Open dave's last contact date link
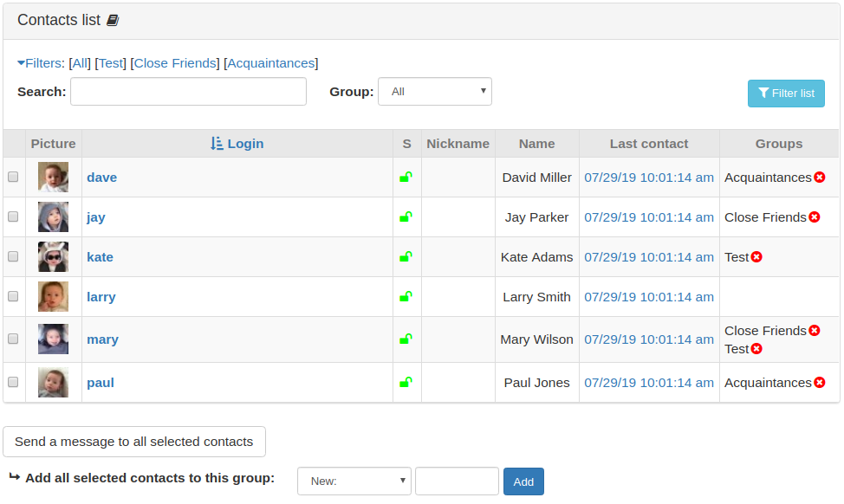The height and width of the screenshot is (504, 844). [649, 177]
